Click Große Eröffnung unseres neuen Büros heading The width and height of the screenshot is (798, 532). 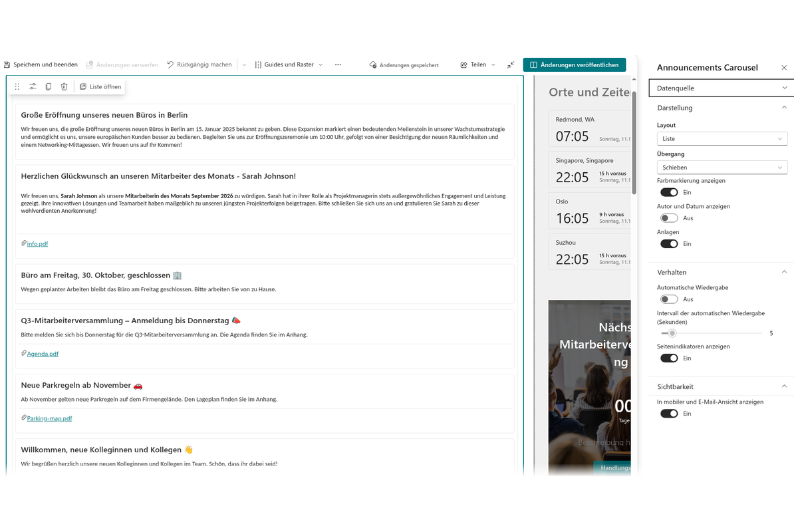coord(104,115)
